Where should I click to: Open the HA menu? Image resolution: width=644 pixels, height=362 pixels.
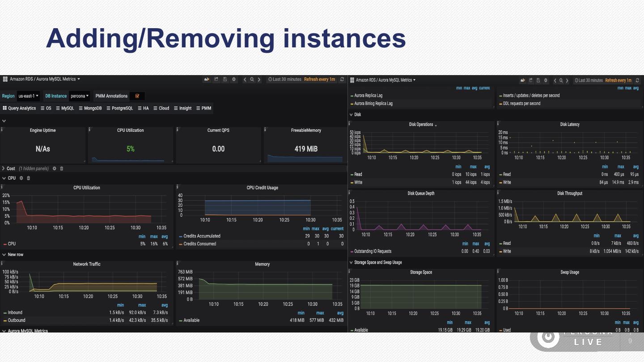click(143, 108)
